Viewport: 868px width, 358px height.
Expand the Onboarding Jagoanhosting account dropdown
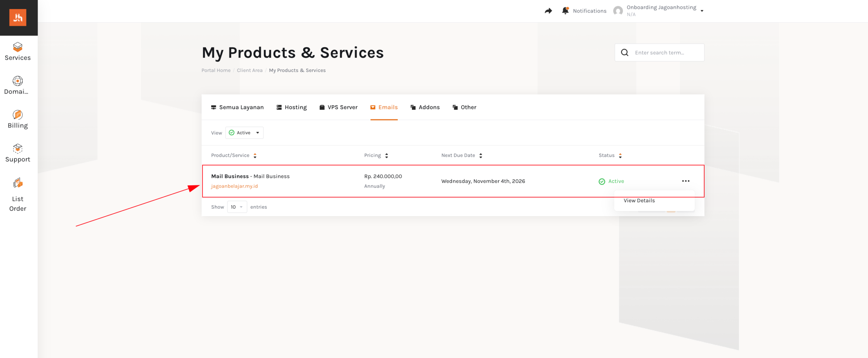[x=702, y=11]
